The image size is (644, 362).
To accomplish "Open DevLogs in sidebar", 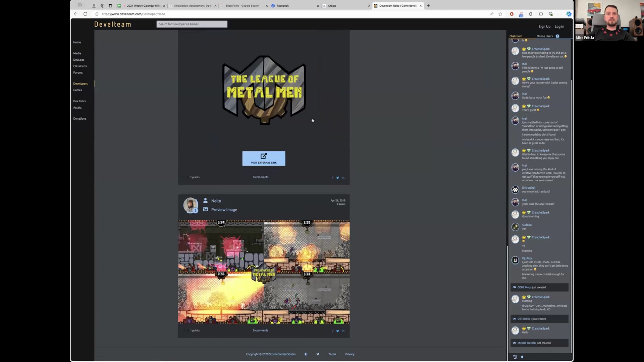I will pos(79,60).
